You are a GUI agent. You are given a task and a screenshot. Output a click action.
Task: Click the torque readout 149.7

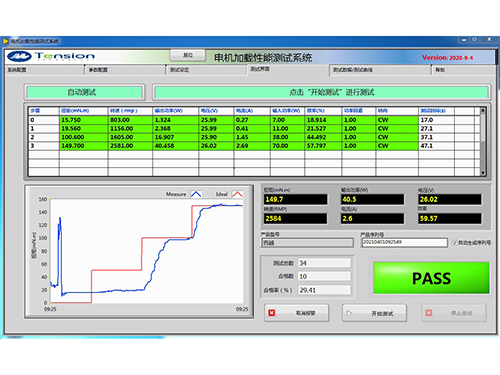295,199
